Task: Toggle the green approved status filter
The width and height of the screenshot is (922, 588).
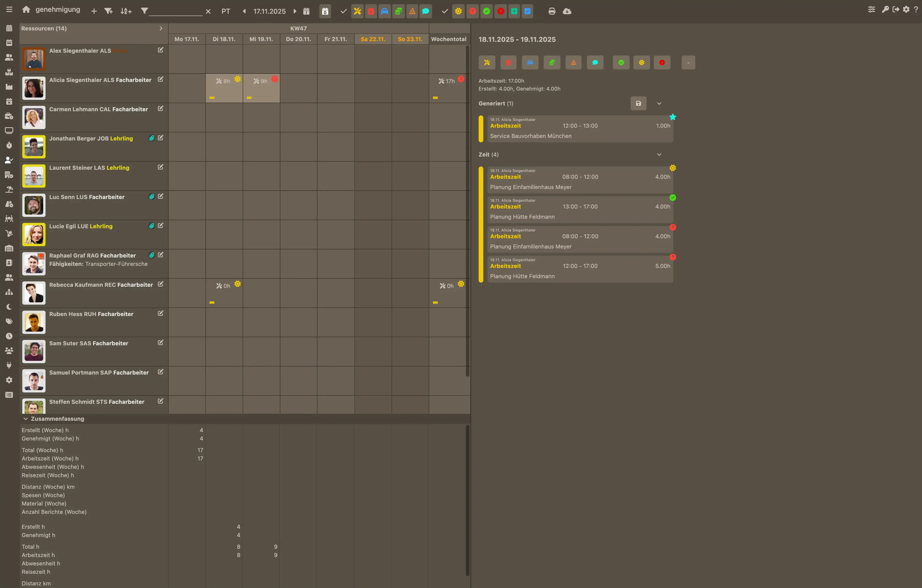Action: 486,11
